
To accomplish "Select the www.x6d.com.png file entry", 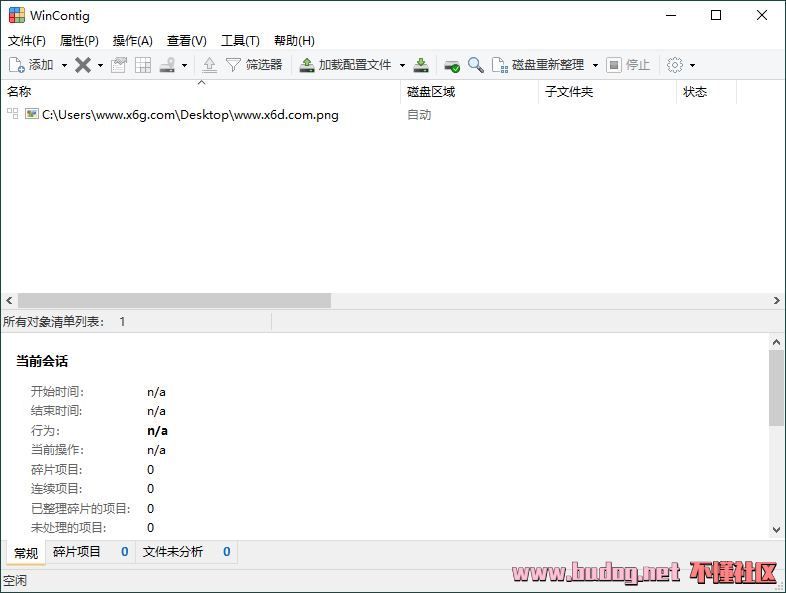I will click(190, 115).
